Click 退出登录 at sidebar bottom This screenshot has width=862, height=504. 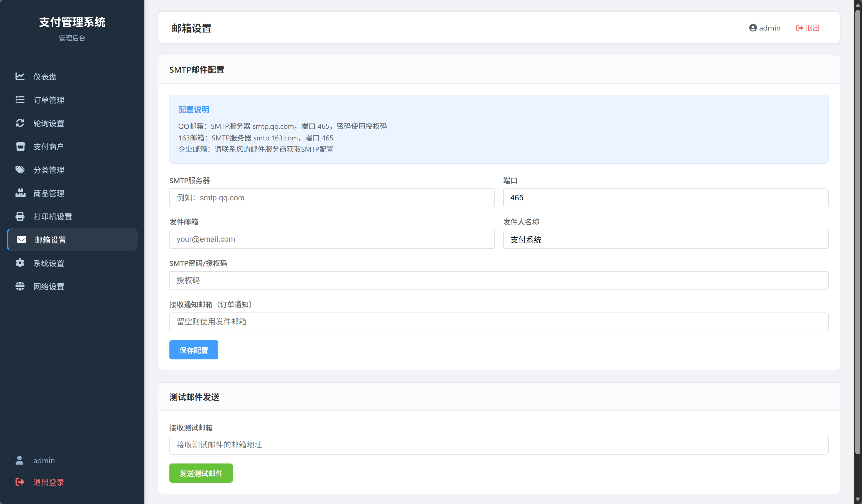coord(40,482)
